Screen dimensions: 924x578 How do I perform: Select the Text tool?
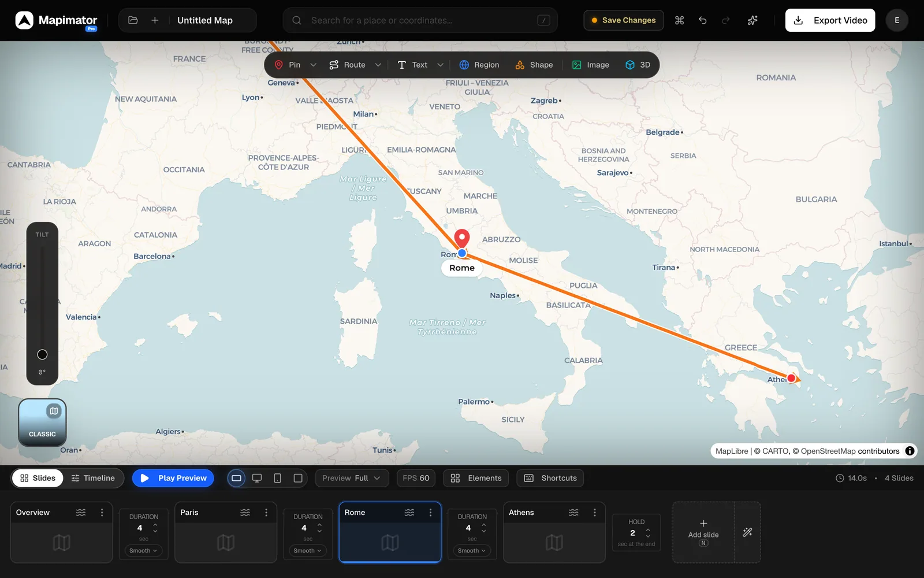tap(413, 65)
